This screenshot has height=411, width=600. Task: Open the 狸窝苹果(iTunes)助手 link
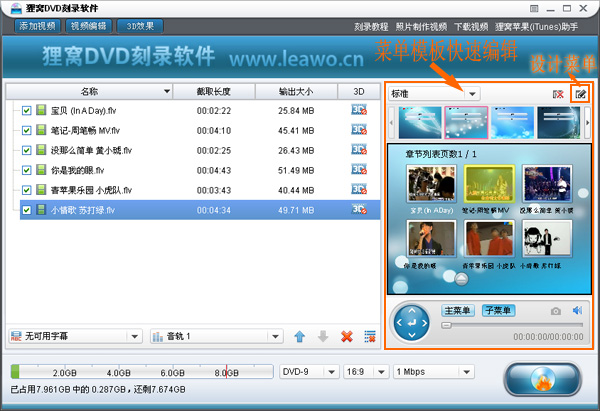click(536, 27)
